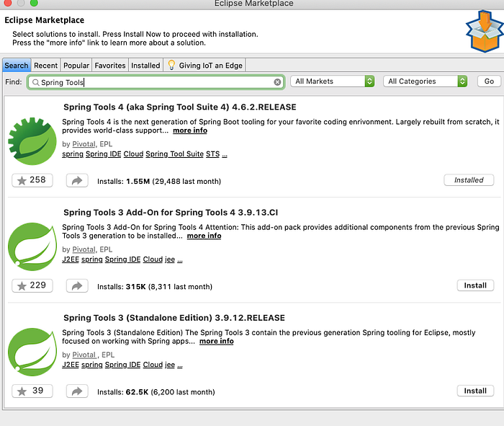
Task: Click the STS tag on Spring Tools 4
Action: coord(213,154)
